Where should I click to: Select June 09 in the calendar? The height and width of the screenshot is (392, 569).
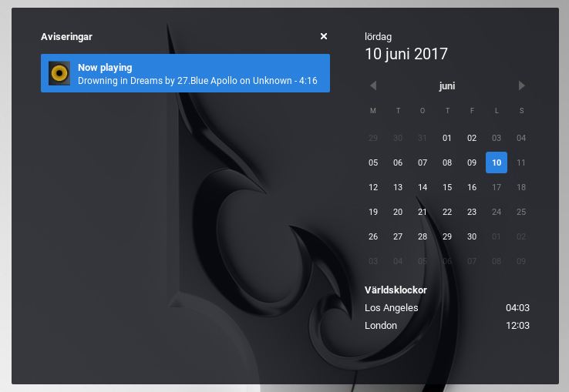click(x=472, y=162)
